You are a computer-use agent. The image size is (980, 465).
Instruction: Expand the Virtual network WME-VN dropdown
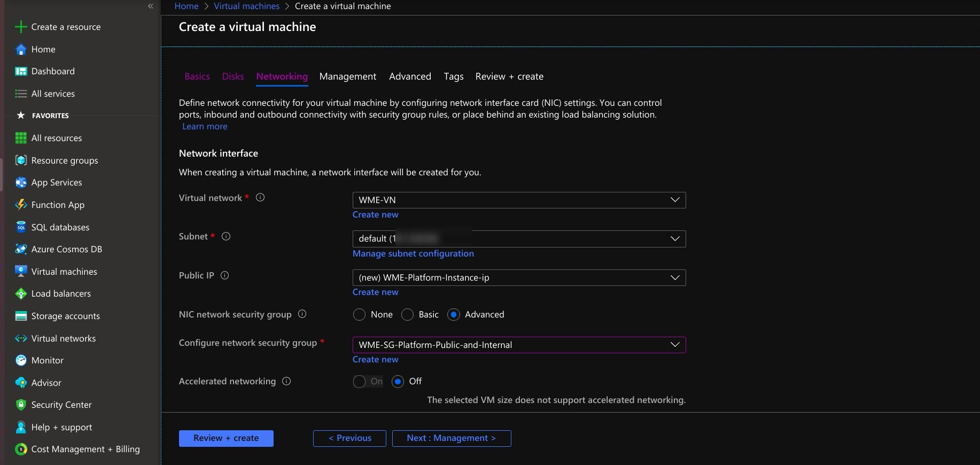click(x=518, y=200)
